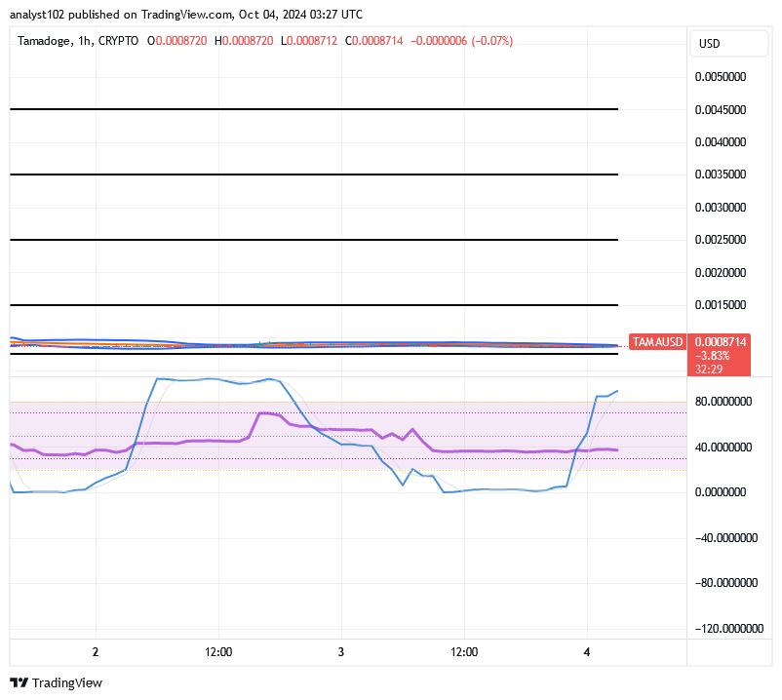
Task: Click the 32:29 countdown timer
Action: point(709,369)
